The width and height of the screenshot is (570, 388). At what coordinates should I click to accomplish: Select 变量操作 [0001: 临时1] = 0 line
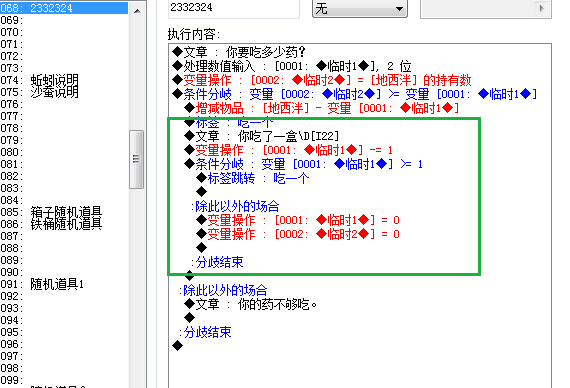pos(297,220)
